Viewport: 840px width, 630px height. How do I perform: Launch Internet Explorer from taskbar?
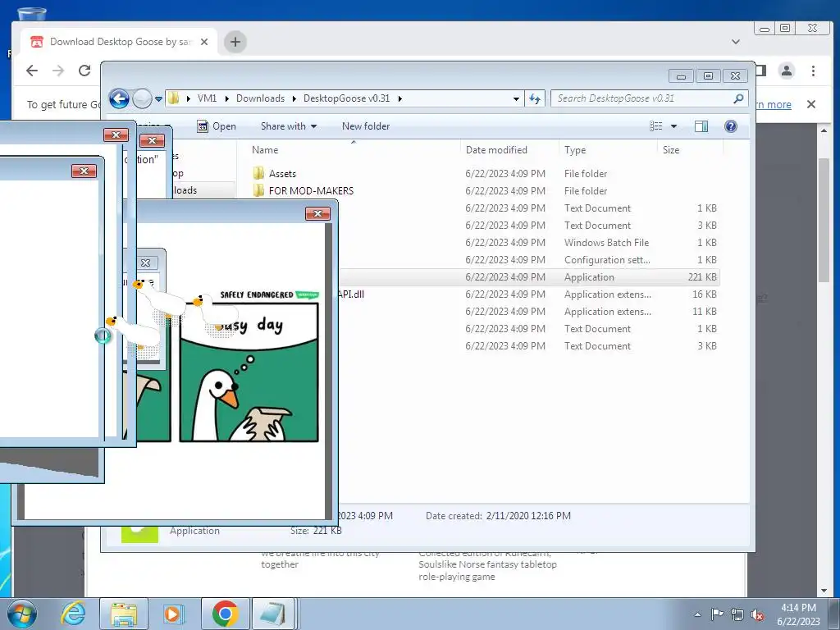[x=73, y=614]
